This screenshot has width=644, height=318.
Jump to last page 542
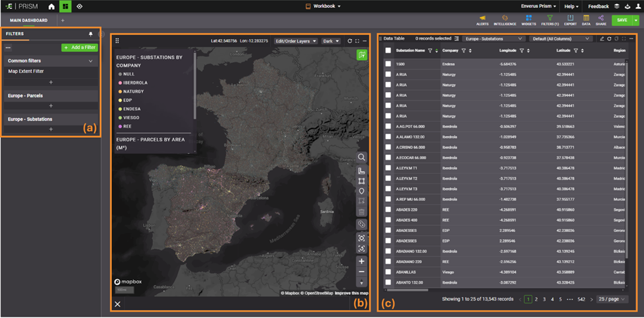coord(581,299)
